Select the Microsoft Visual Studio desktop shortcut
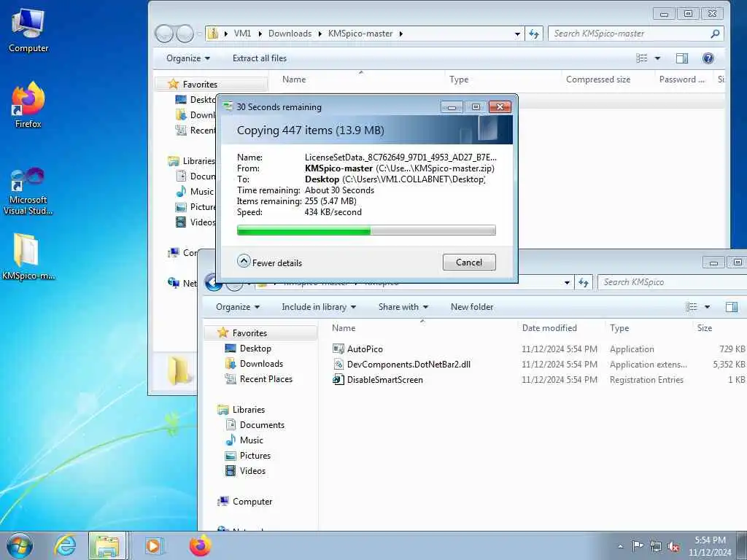This screenshot has height=560, width=747. click(x=28, y=192)
